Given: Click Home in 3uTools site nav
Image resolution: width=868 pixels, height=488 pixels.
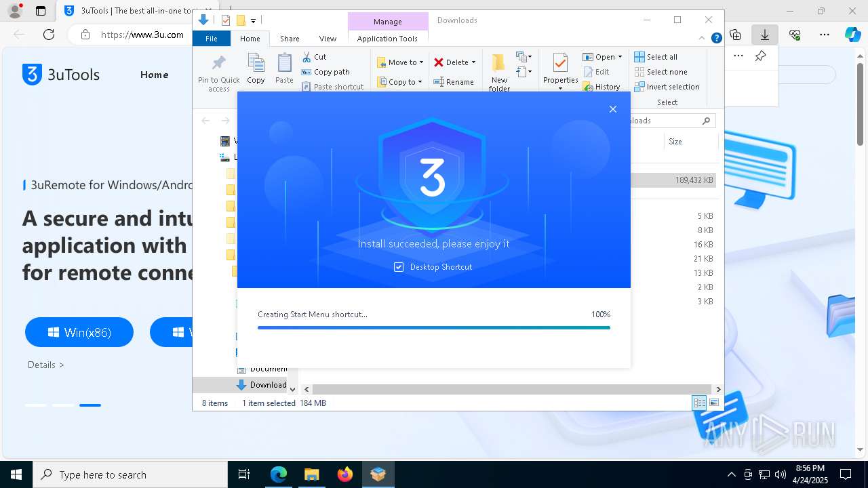Looking at the screenshot, I should (154, 75).
